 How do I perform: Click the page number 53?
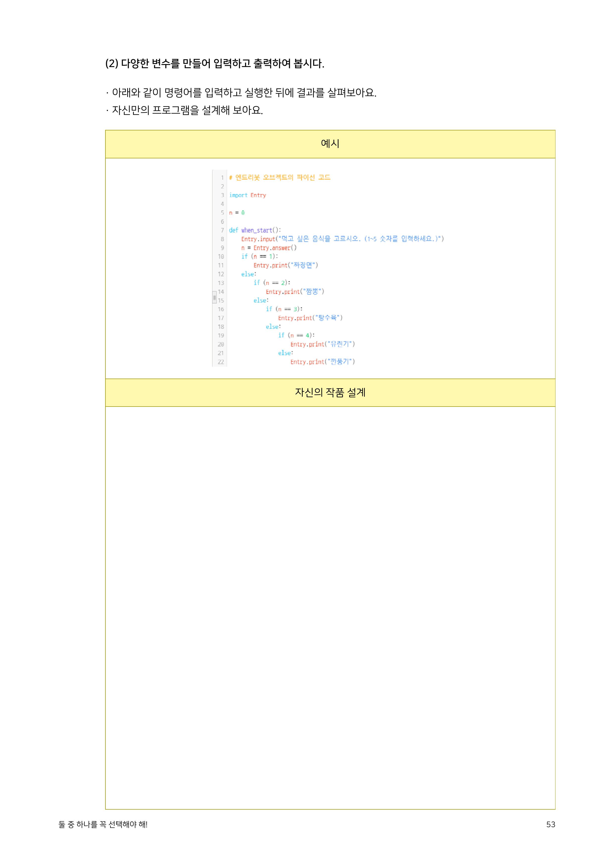550,824
